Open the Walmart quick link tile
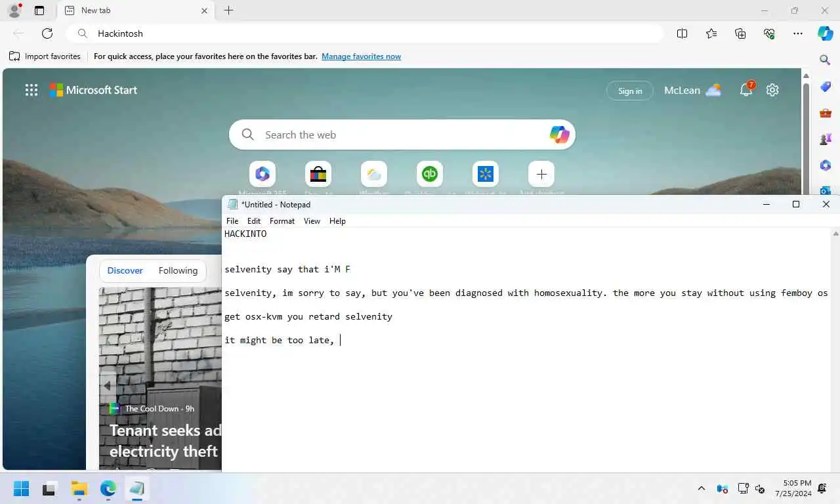Image resolution: width=840 pixels, height=504 pixels. tap(486, 175)
